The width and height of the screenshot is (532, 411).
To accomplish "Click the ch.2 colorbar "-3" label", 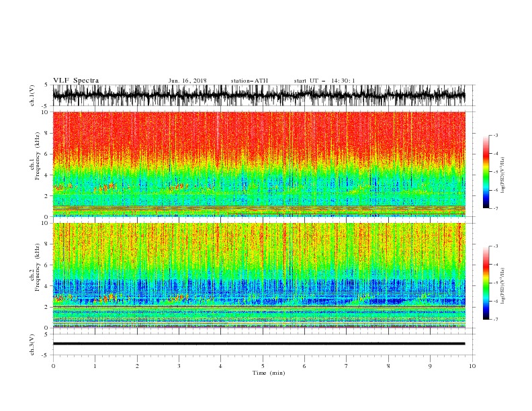I will click(x=496, y=246).
